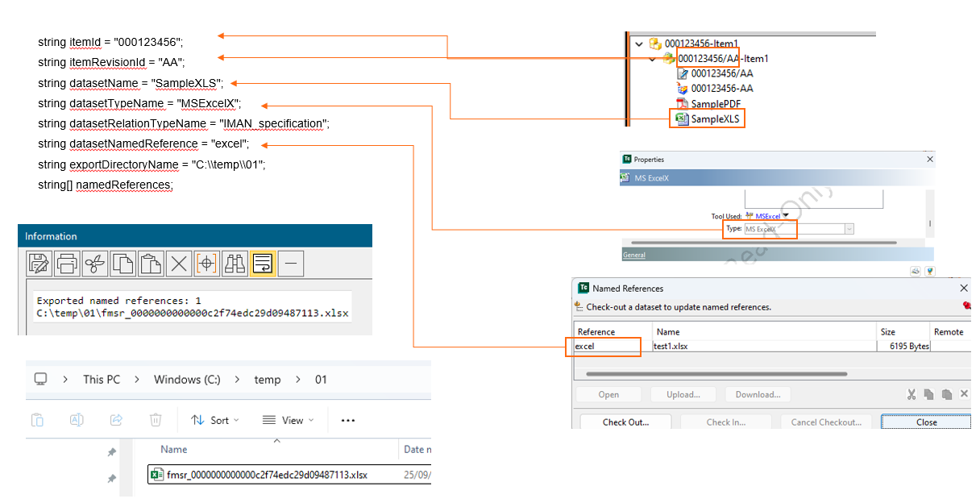This screenshot has width=980, height=503.
Task: Expand chevron after This PC in breadcrumb
Action: pyautogui.click(x=137, y=380)
